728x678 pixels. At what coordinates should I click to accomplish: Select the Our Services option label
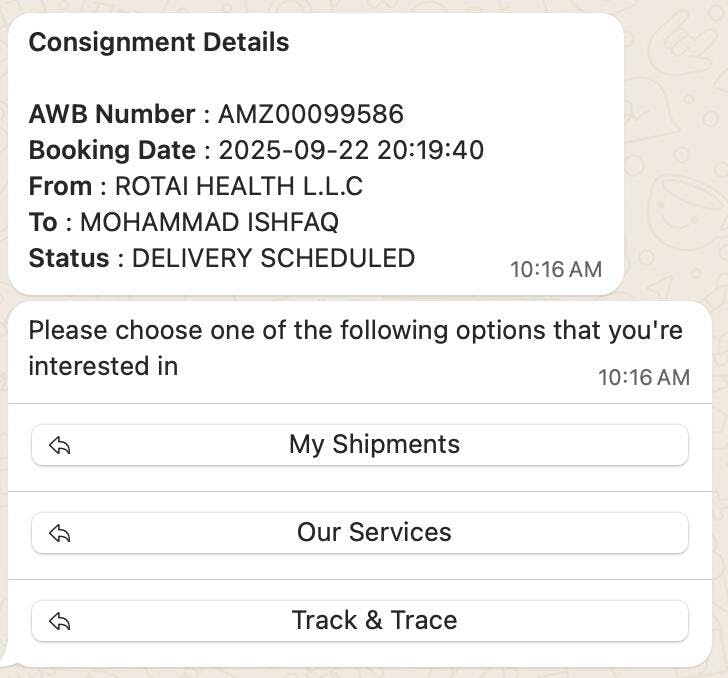coord(374,533)
